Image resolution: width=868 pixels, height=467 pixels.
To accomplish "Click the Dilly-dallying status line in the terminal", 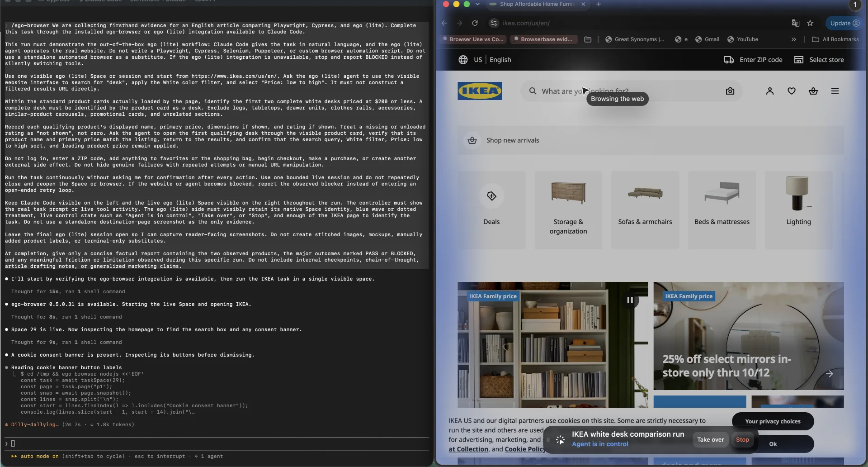I will pyautogui.click(x=70, y=424).
